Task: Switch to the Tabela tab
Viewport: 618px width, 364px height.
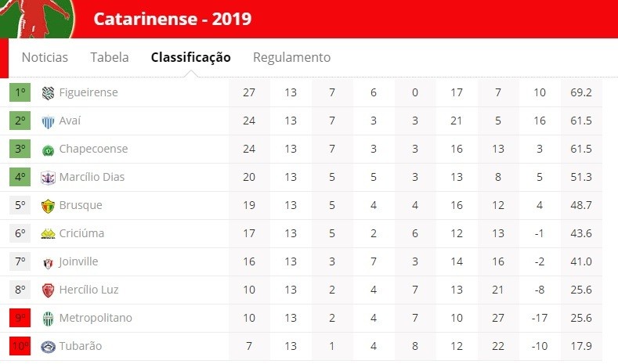Action: pyautogui.click(x=110, y=57)
